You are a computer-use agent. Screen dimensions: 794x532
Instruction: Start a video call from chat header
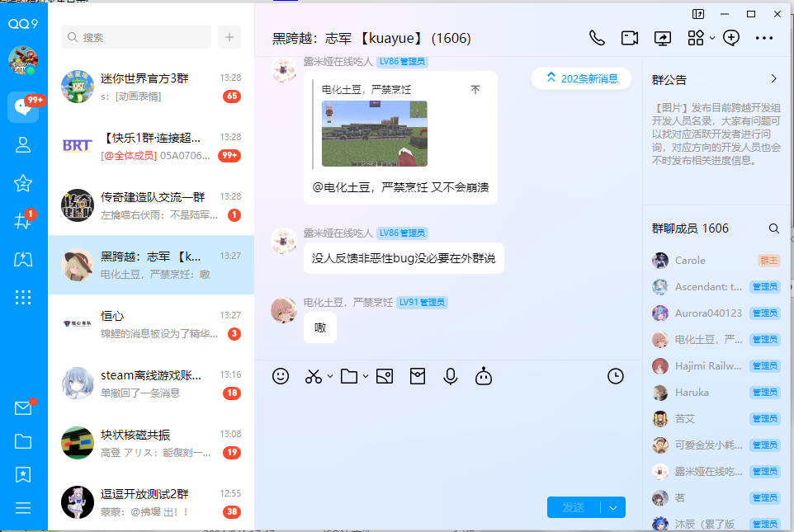click(630, 38)
